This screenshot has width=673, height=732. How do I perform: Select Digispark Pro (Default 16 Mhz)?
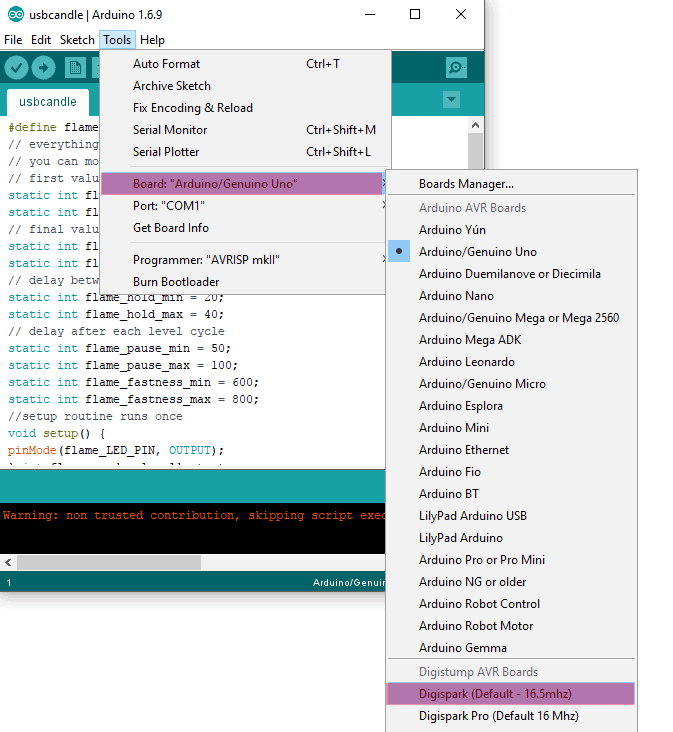click(x=512, y=716)
